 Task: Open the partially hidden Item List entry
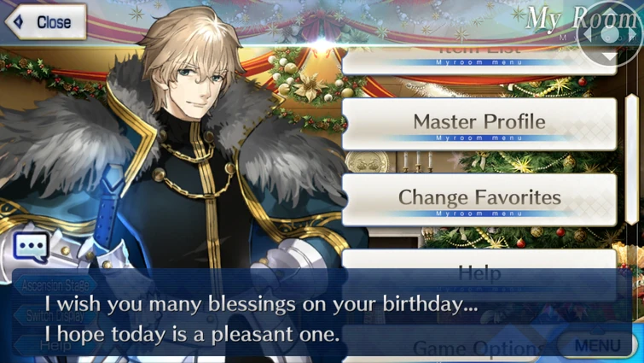coord(479,61)
